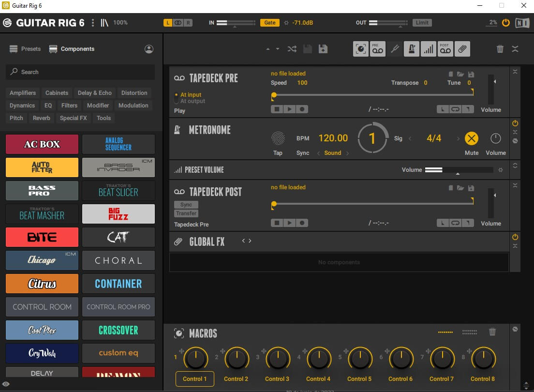Click the Transfer button in Tapedeck Post
Screen dimensions: 534x392
(x=186, y=213)
